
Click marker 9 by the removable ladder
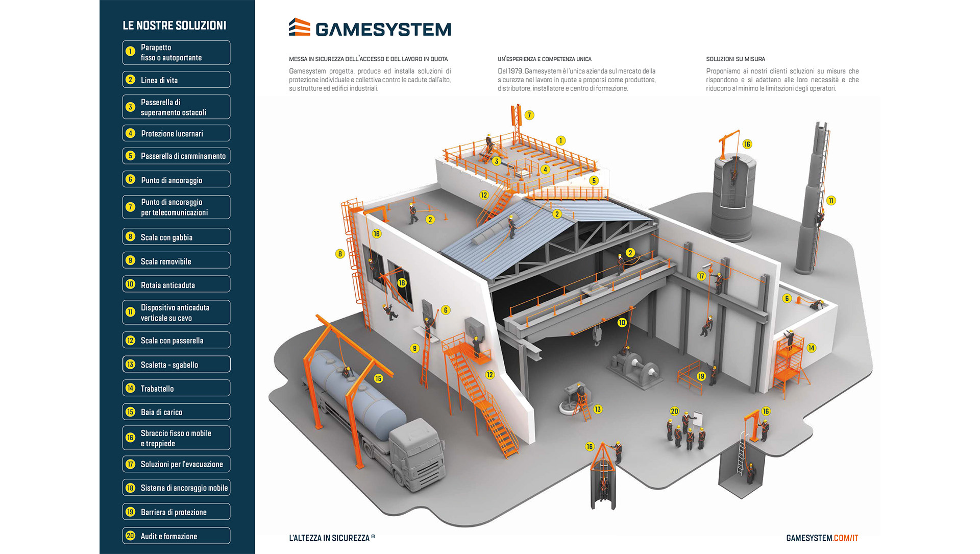click(x=414, y=348)
